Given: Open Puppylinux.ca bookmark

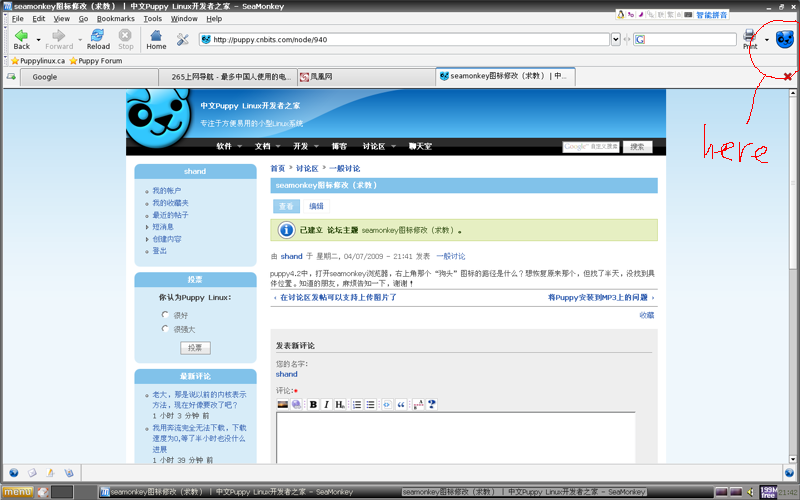Looking at the screenshot, I should [38, 61].
